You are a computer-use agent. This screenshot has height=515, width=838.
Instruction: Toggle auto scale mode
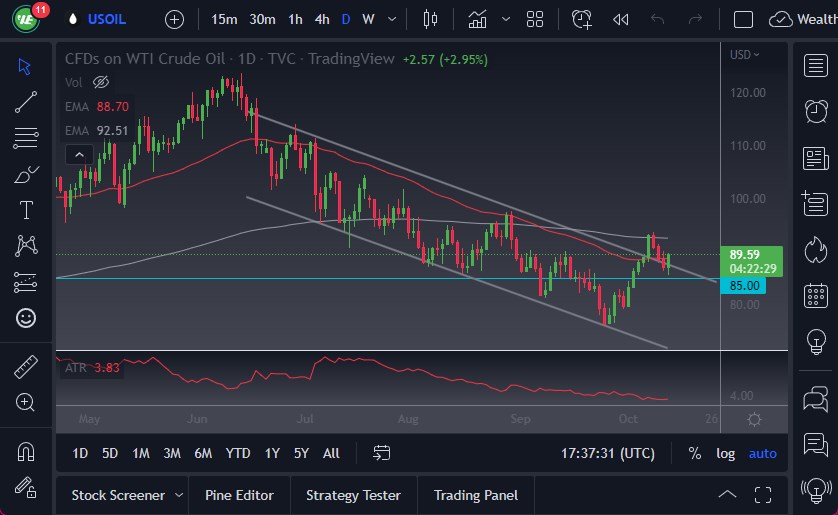pyautogui.click(x=762, y=453)
